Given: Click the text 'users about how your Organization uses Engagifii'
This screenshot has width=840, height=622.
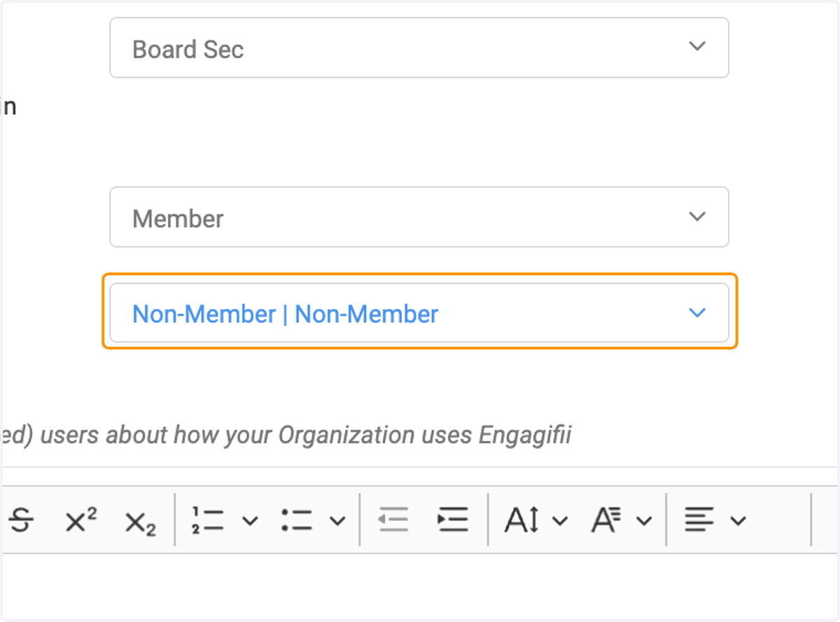Looking at the screenshot, I should pyautogui.click(x=306, y=435).
